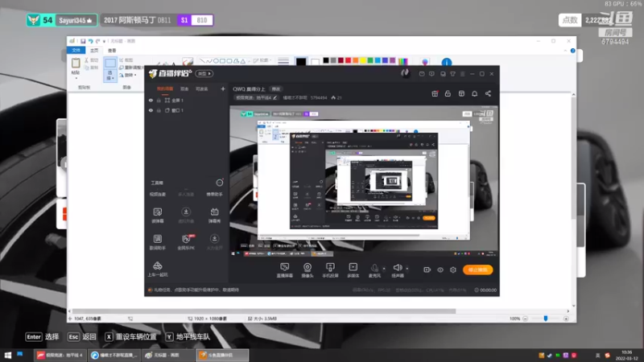The height and width of the screenshot is (362, 644).
Task: Open the 选择 selection dropdown in Paint
Action: [110, 75]
